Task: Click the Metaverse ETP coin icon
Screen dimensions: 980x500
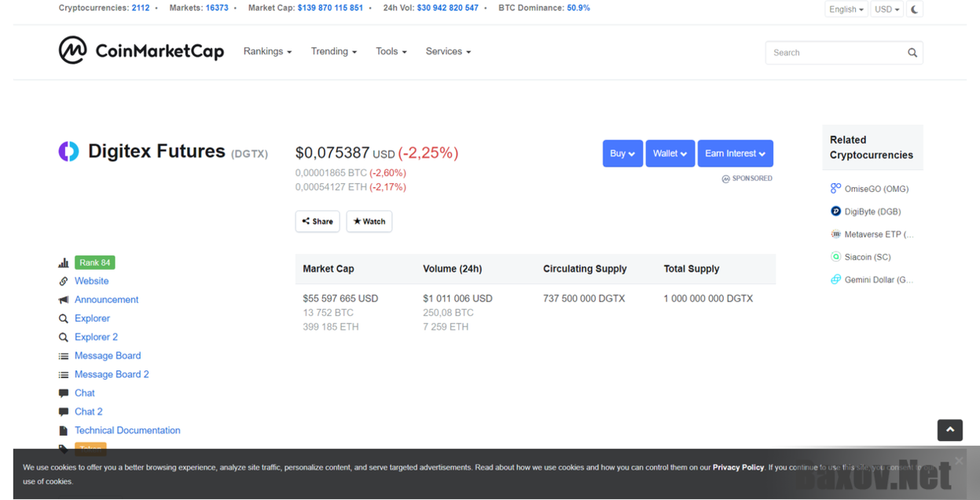Action: click(835, 234)
